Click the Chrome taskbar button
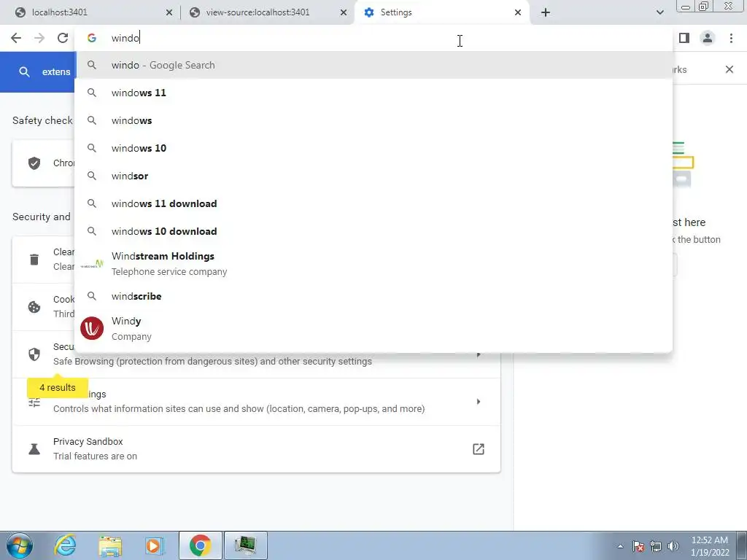The image size is (747, 560). [200, 545]
